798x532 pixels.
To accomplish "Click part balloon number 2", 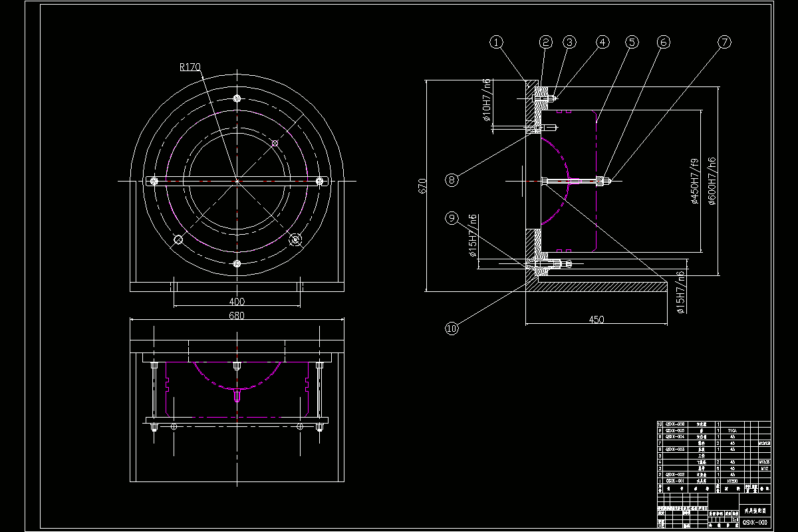I will point(546,42).
